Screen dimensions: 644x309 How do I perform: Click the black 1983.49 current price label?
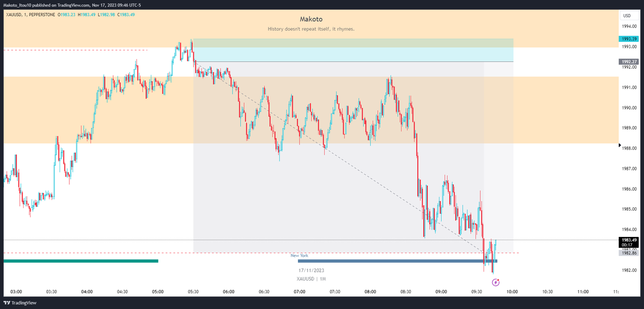pos(628,240)
